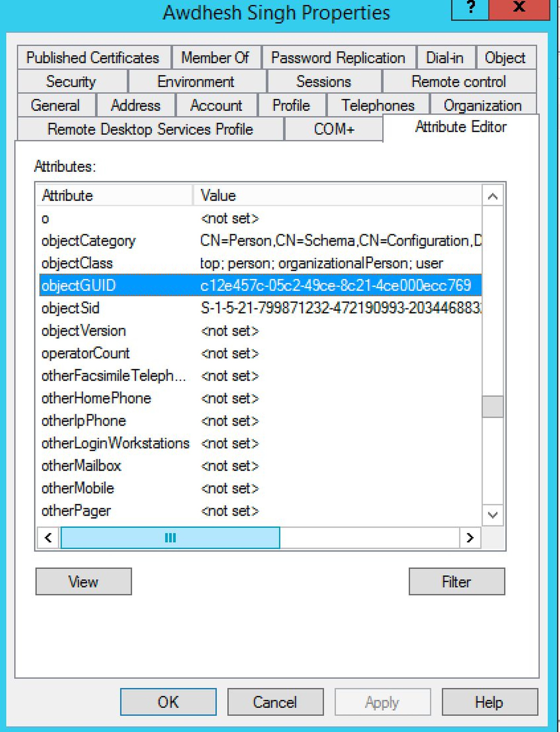Open the attribute Filter options
Image resolution: width=560 pixels, height=732 pixels.
[456, 582]
